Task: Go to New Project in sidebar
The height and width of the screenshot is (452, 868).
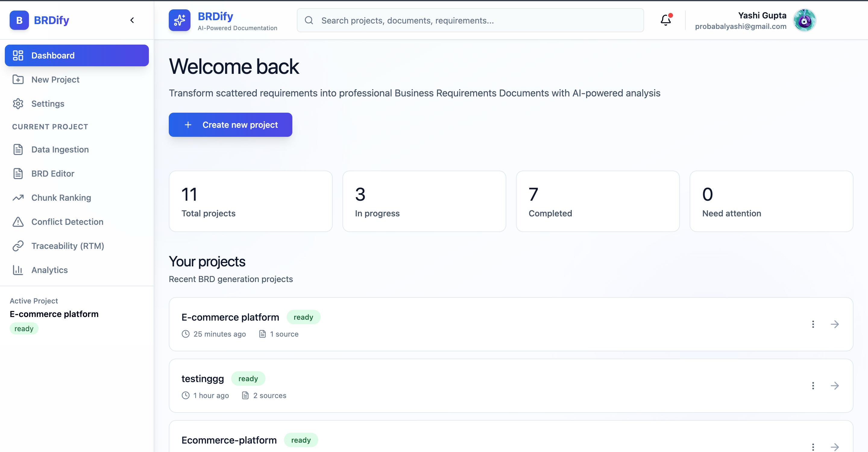Action: coord(77,80)
